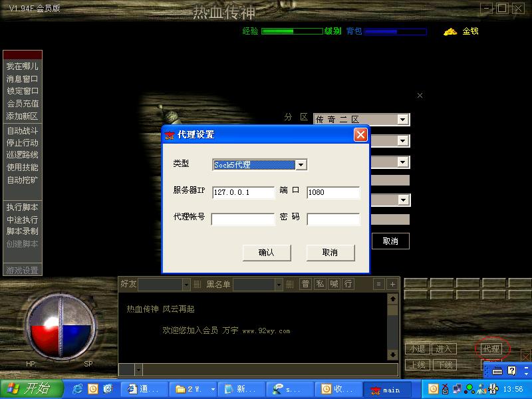Viewport: 532px width, 399px height.
Task: Choose 自动挖矿 in the sidebar
Action: coord(23,180)
